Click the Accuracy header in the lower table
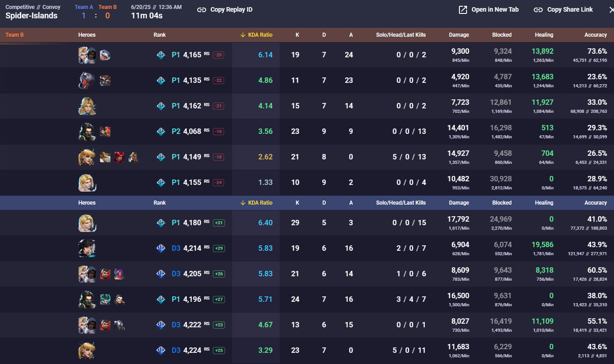The width and height of the screenshot is (614, 364). tap(596, 203)
